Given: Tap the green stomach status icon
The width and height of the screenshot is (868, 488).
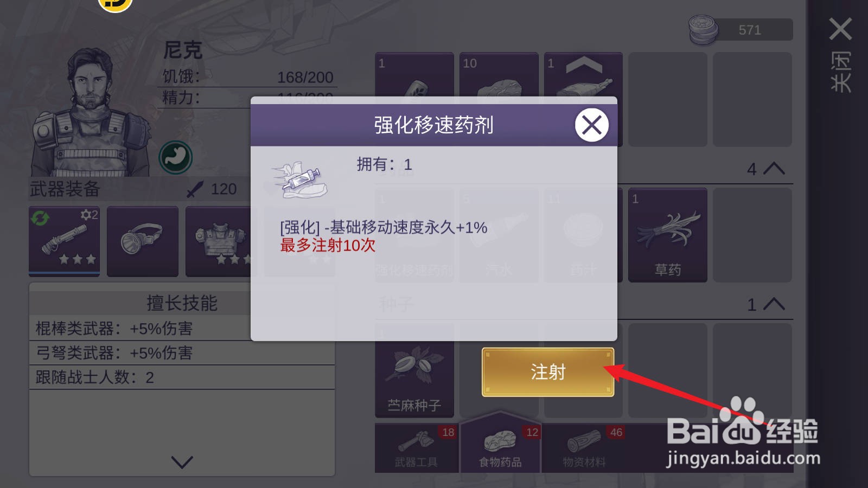Looking at the screenshot, I should coord(175,157).
